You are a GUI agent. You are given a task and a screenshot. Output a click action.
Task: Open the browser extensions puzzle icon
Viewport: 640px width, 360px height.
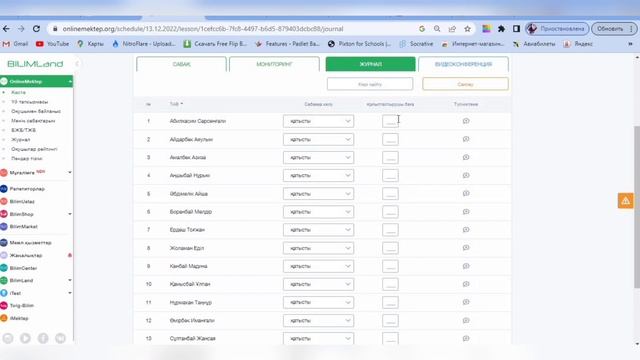tap(501, 29)
